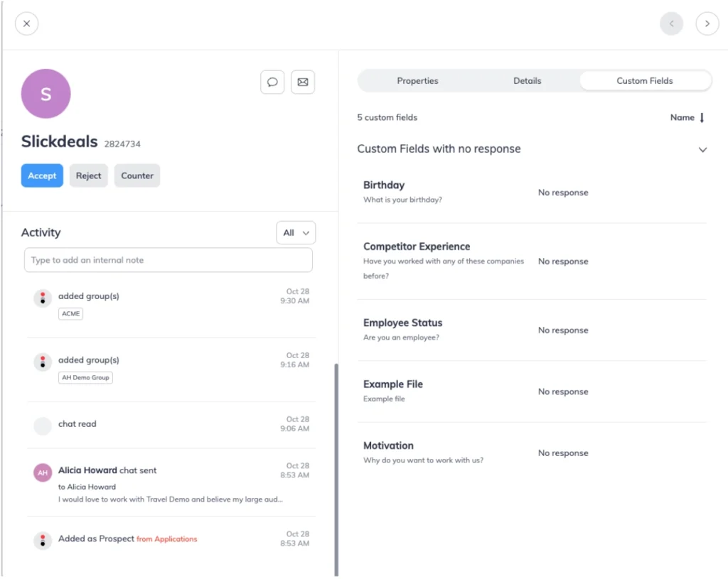Select Alicia Howard's avatar in the activity feed
The height and width of the screenshot is (579, 728).
pos(43,472)
